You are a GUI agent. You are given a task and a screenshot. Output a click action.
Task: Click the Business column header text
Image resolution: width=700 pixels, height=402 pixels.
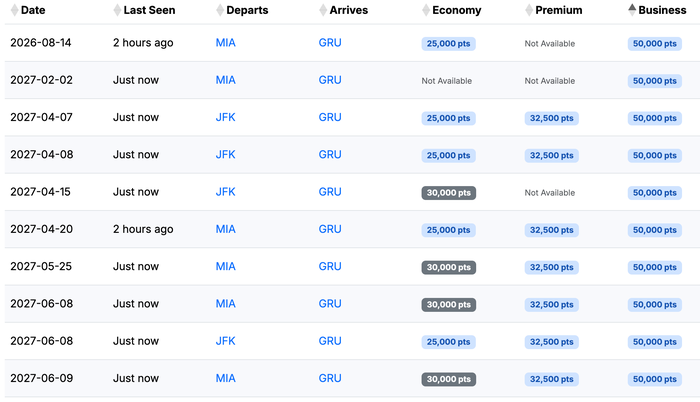click(x=662, y=10)
